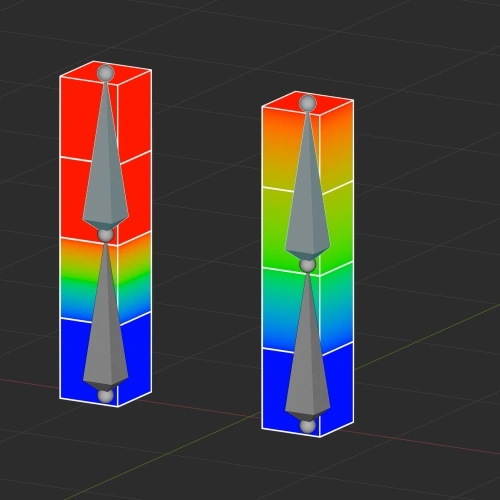The height and width of the screenshot is (500, 500).
Task: Click the middle joint sphere of left armature
Action: click(106, 235)
